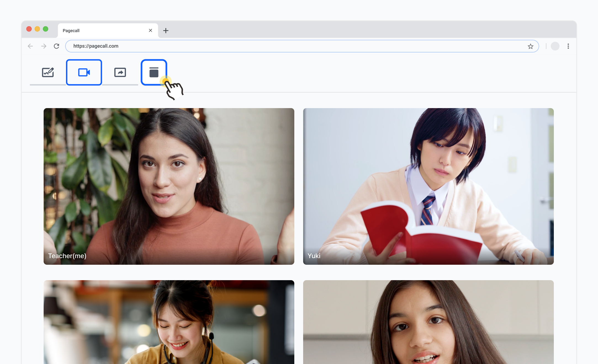Click the archive box toolbar icon
The width and height of the screenshot is (598, 364).
click(x=154, y=72)
